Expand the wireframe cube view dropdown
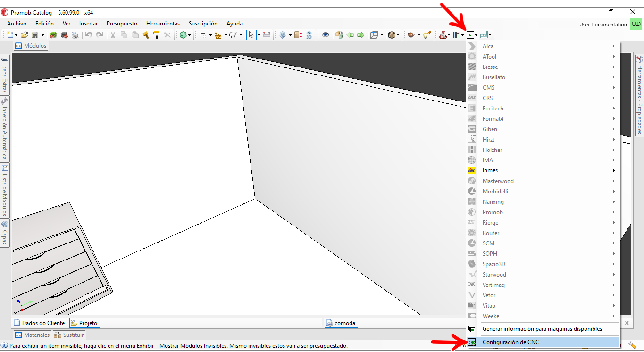The image size is (644, 352). click(382, 35)
